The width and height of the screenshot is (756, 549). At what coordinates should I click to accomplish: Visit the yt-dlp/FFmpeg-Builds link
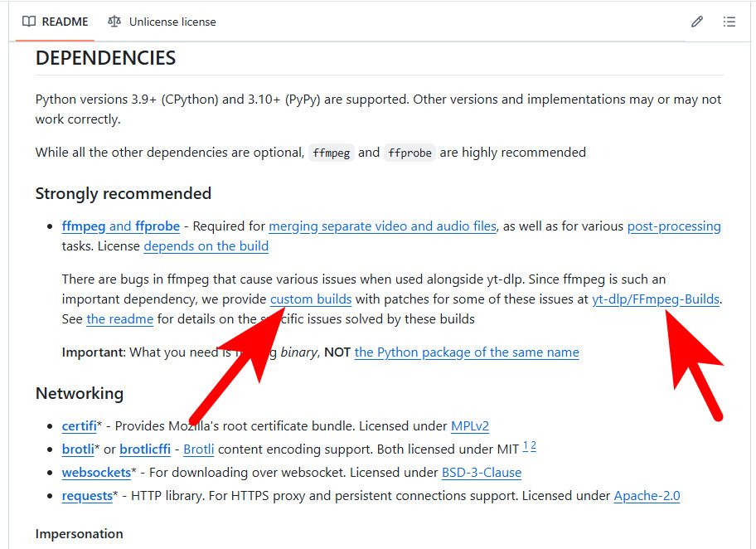point(655,299)
